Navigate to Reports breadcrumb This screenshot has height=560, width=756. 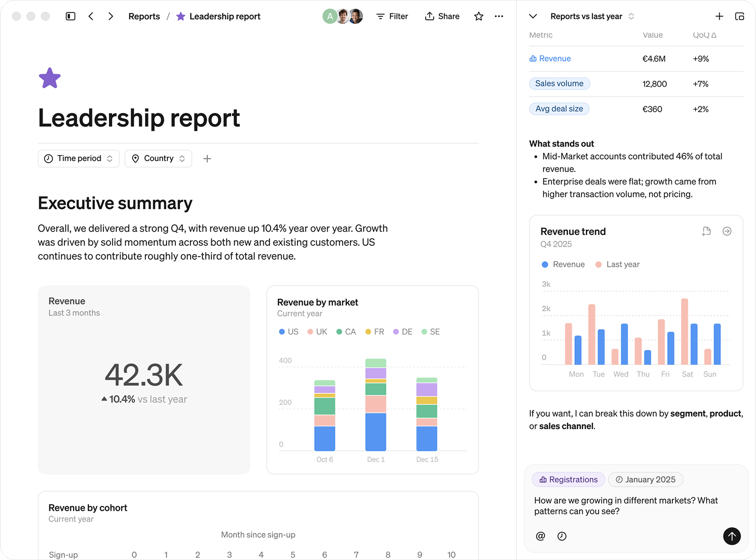tap(144, 16)
